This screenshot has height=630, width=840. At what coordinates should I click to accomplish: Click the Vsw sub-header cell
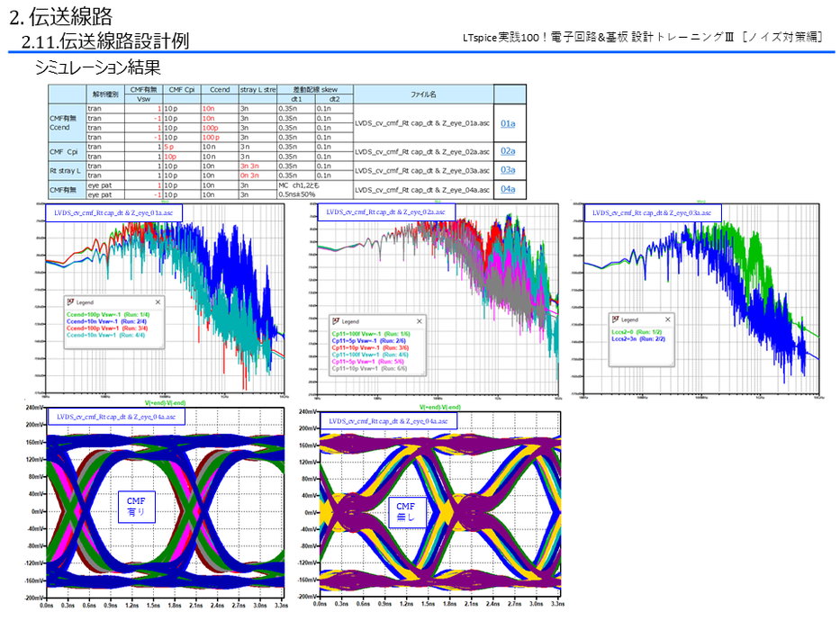click(x=143, y=99)
